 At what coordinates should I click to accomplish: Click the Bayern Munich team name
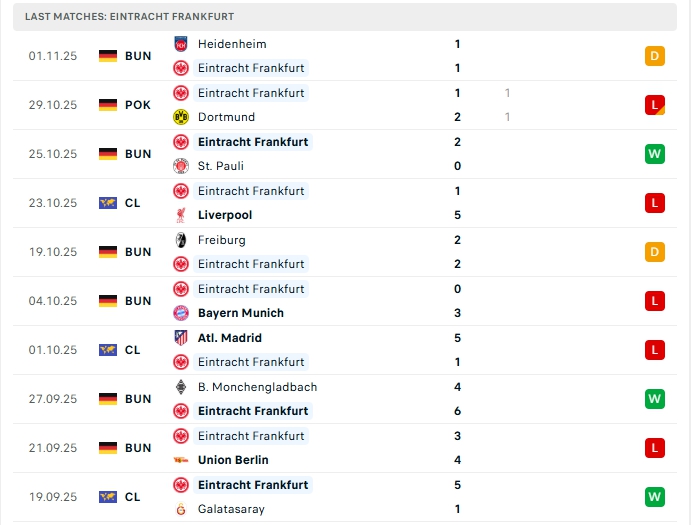tap(241, 313)
